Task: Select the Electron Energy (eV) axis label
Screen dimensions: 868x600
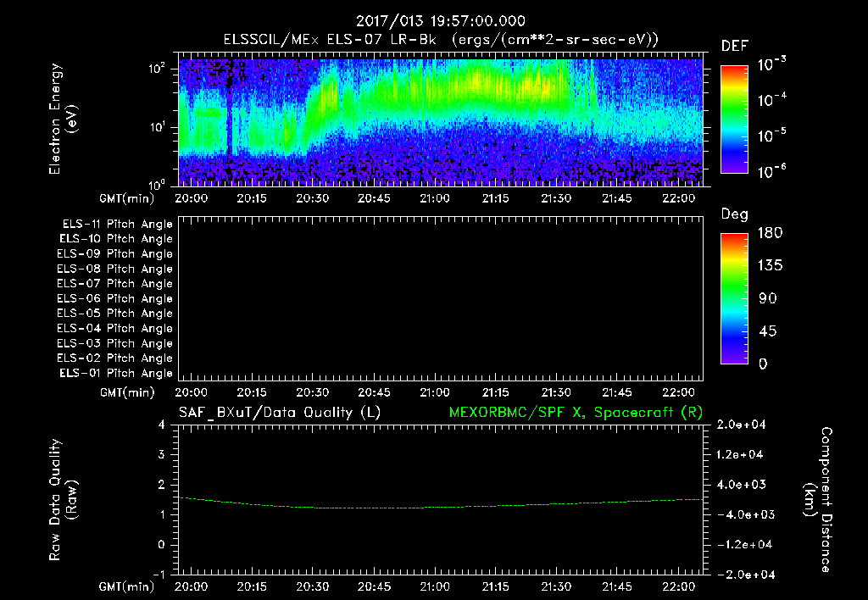Action: coord(63,119)
